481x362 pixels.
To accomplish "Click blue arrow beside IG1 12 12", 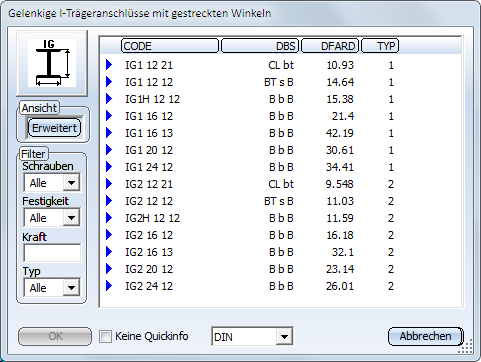I will pos(109,82).
